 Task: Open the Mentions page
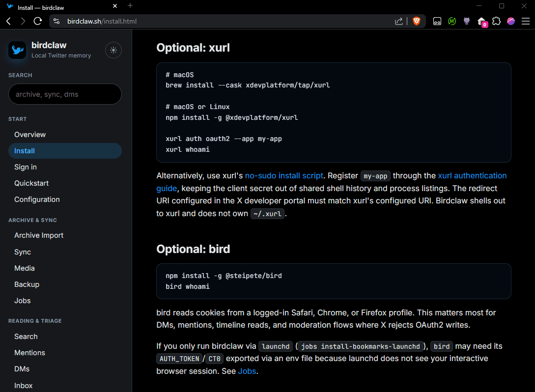29,353
